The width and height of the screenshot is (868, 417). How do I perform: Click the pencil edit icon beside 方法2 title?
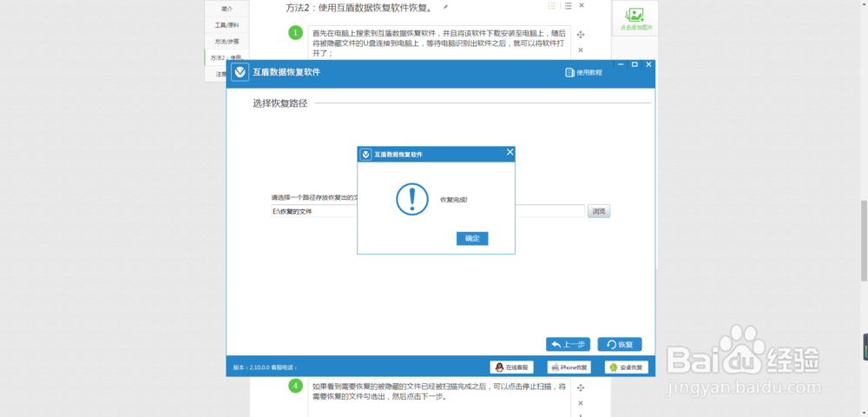(445, 7)
